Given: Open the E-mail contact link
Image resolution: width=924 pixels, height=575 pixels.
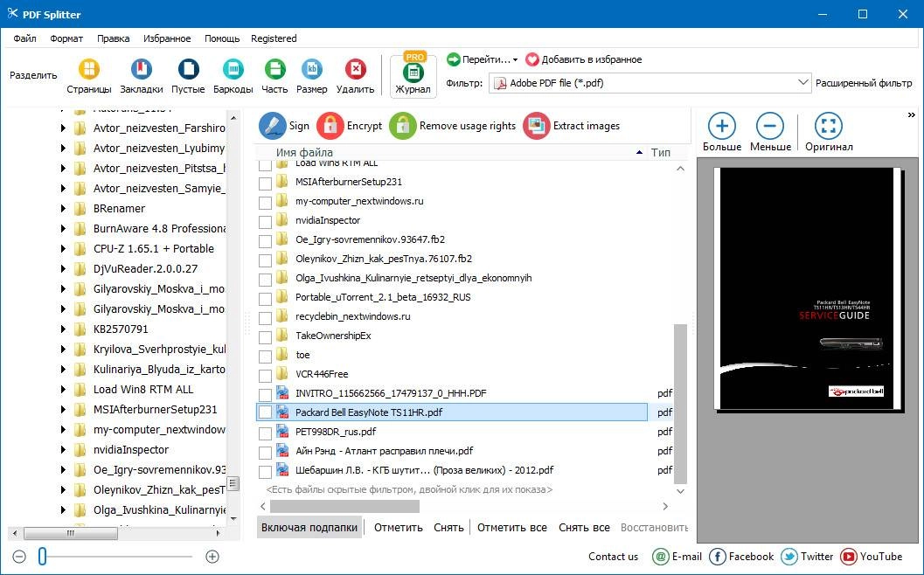Looking at the screenshot, I should point(677,556).
